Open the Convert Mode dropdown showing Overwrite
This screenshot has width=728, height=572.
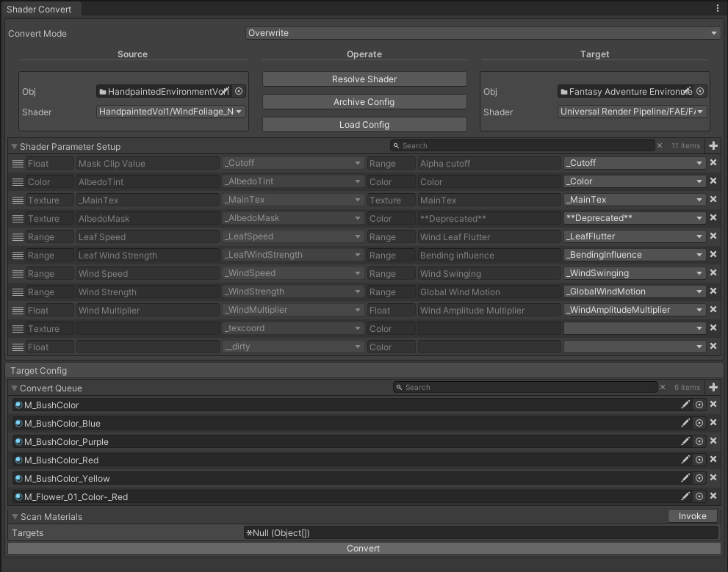tap(483, 32)
